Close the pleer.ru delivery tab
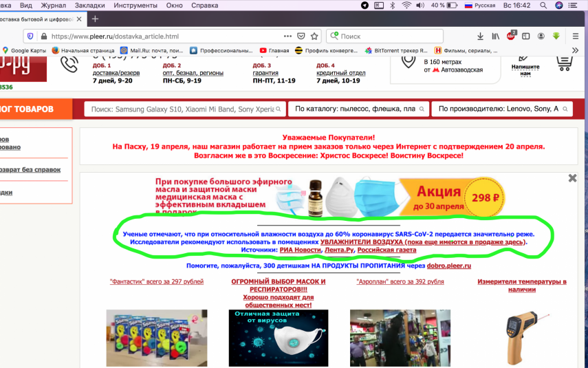 pyautogui.click(x=79, y=19)
